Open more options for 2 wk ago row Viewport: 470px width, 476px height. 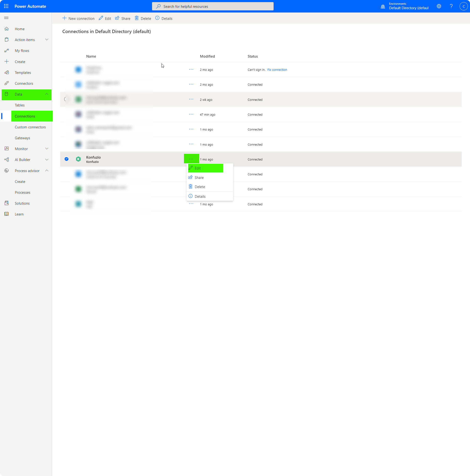click(x=191, y=99)
